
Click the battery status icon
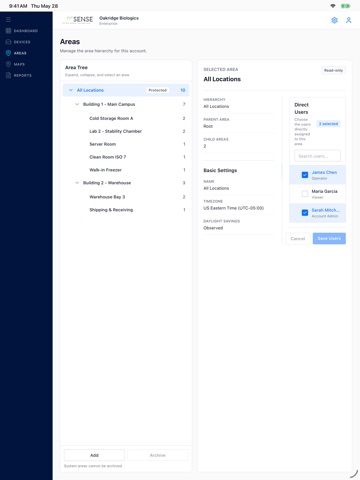click(x=345, y=6)
